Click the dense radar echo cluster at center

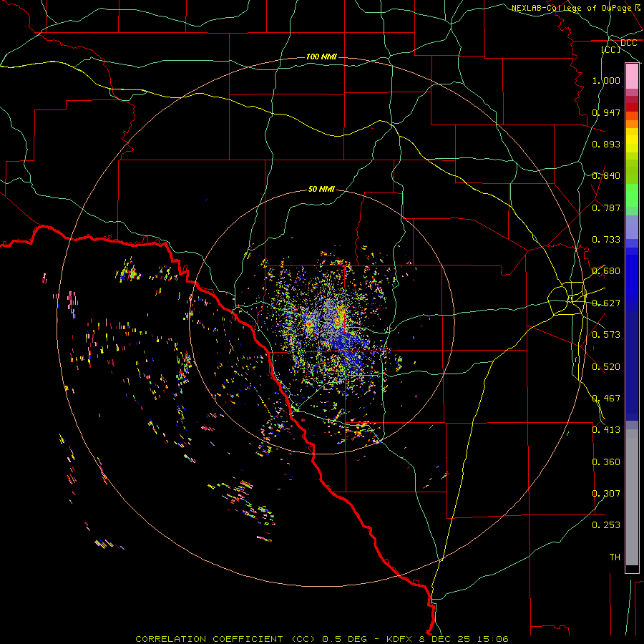[x=328, y=324]
